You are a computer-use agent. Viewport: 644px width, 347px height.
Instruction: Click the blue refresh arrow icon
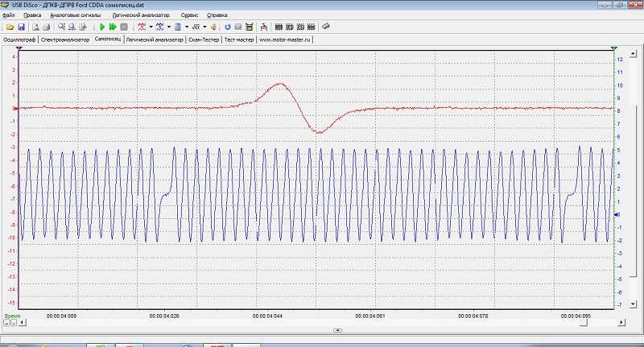[228, 27]
